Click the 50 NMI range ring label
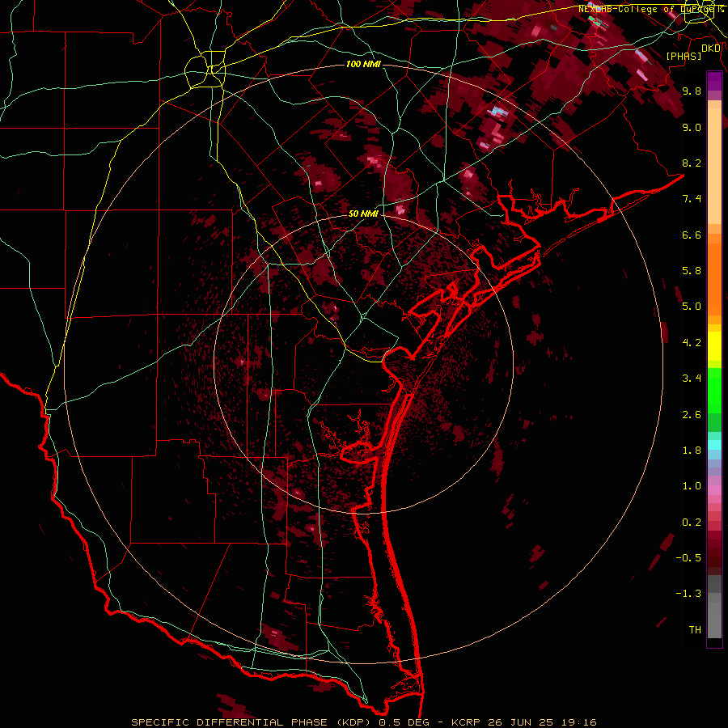This screenshot has width=728, height=728. [x=363, y=214]
